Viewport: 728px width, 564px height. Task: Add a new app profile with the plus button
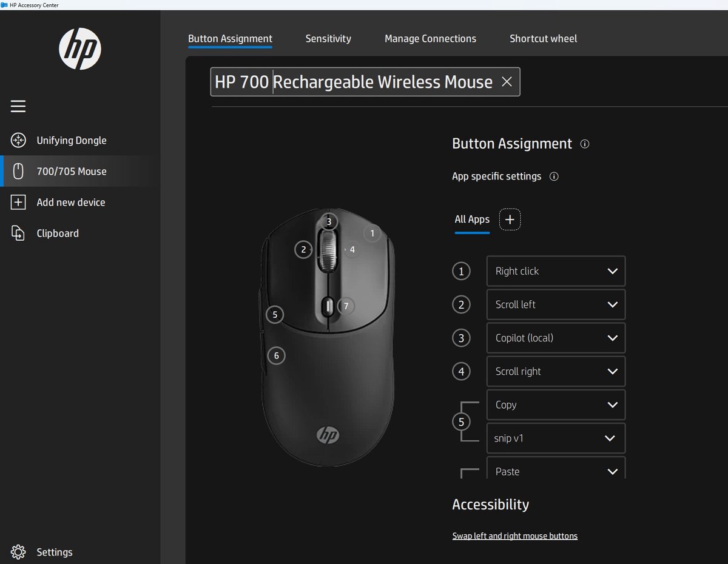pyautogui.click(x=510, y=220)
